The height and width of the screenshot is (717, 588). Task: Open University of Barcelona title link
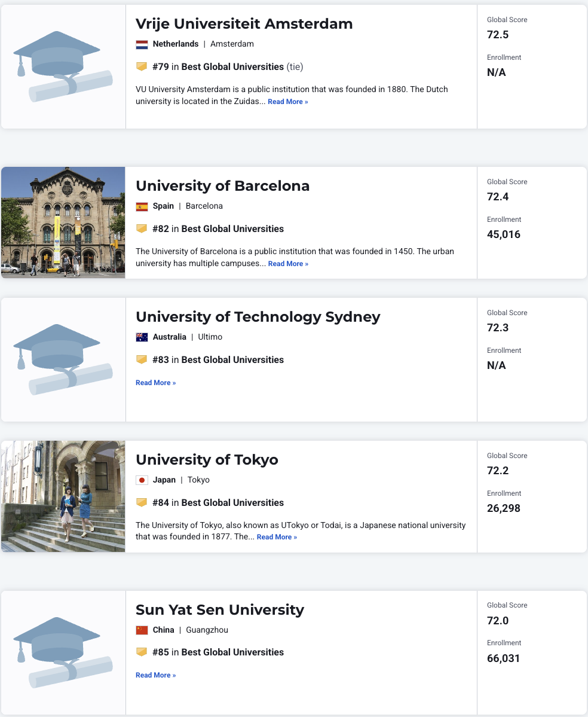point(222,186)
